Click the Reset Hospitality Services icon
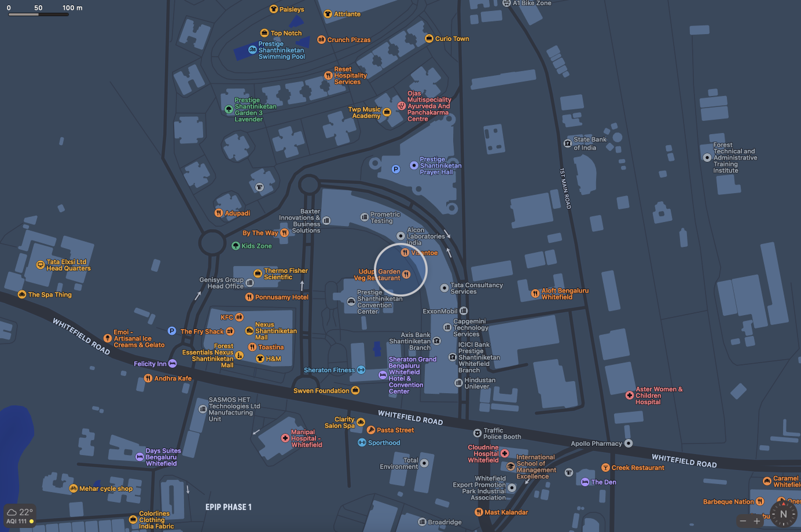Screen dimensions: 801x532 tap(328, 75)
